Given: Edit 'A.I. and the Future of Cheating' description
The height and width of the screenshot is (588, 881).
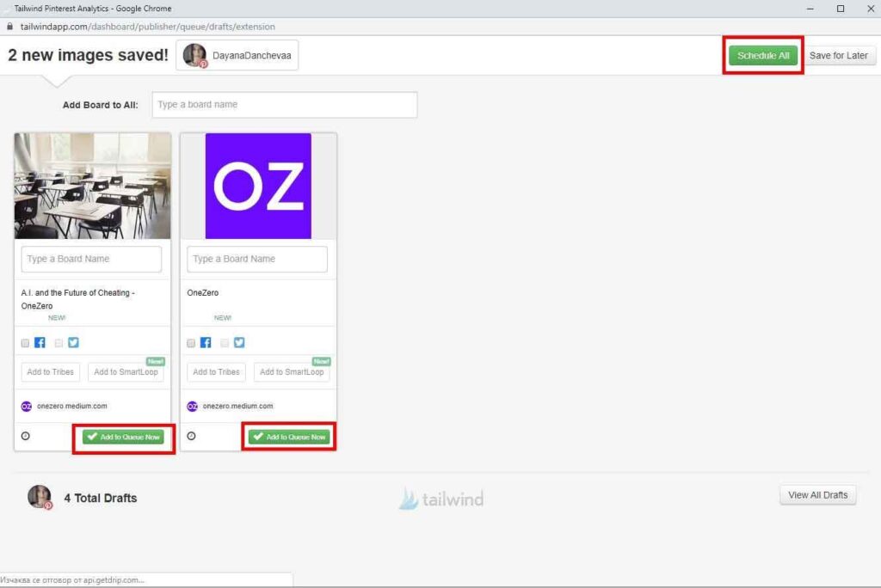Looking at the screenshot, I should pyautogui.click(x=77, y=299).
